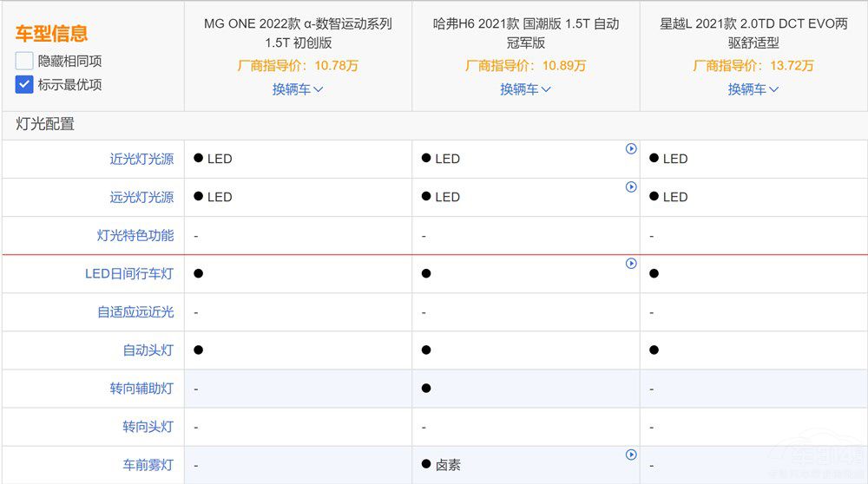Open 换辆车 dropdown under 星越L
The height and width of the screenshot is (484, 868).
753,89
